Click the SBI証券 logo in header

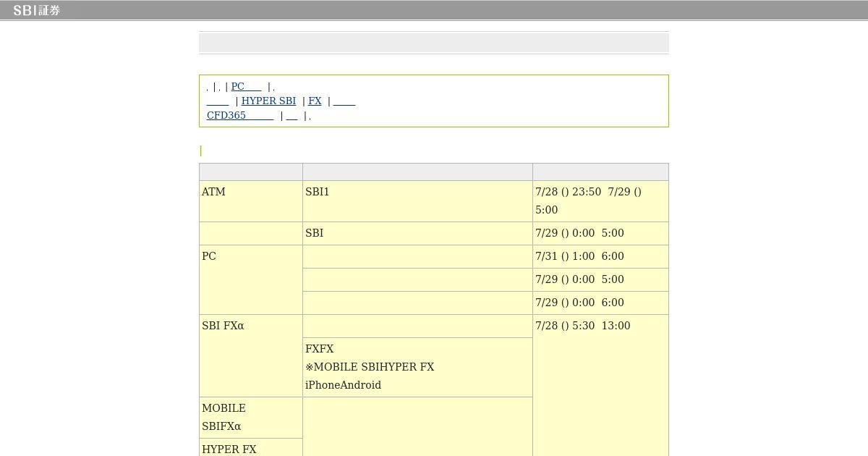pyautogui.click(x=36, y=10)
